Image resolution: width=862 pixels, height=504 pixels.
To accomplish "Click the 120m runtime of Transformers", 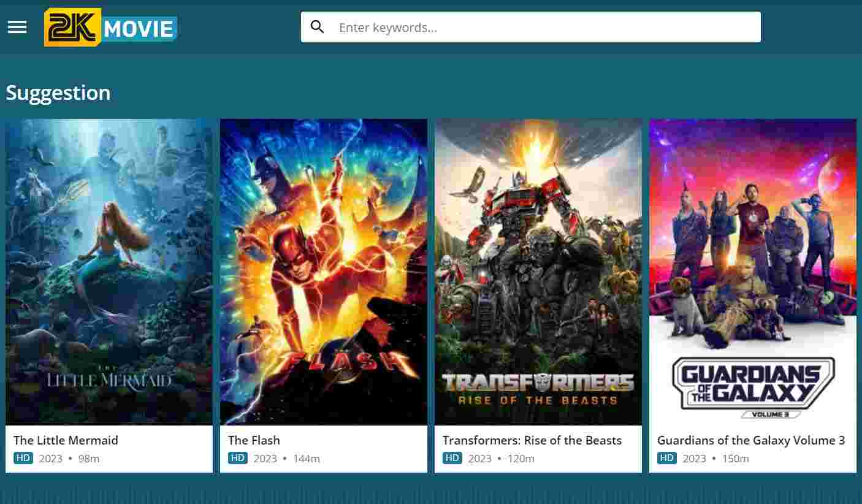I will click(x=521, y=459).
